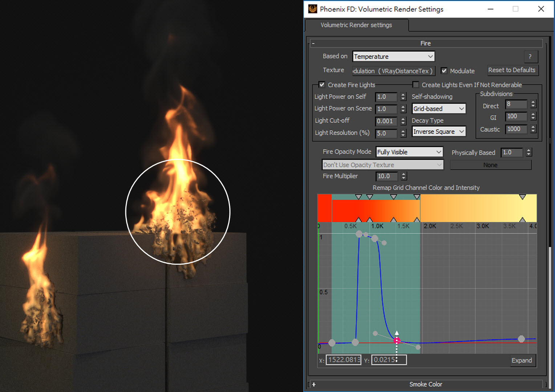Click the up arrow to increase Light Power on Self

403,95
